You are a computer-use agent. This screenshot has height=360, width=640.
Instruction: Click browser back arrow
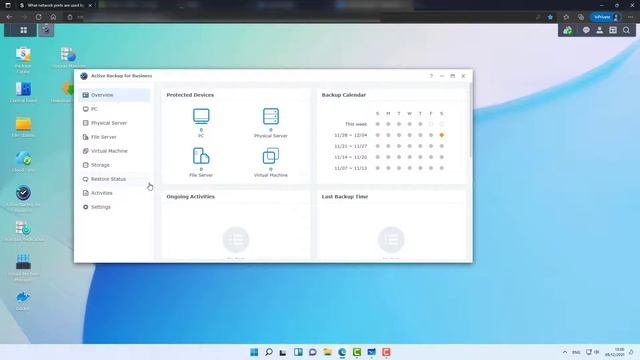pyautogui.click(x=9, y=17)
